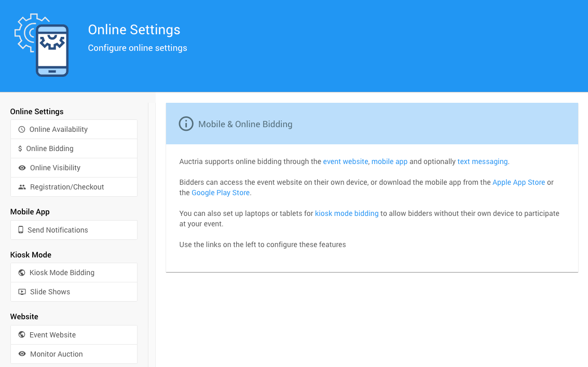The width and height of the screenshot is (588, 367).
Task: Go to Monitor Auction in sidebar
Action: point(56,354)
